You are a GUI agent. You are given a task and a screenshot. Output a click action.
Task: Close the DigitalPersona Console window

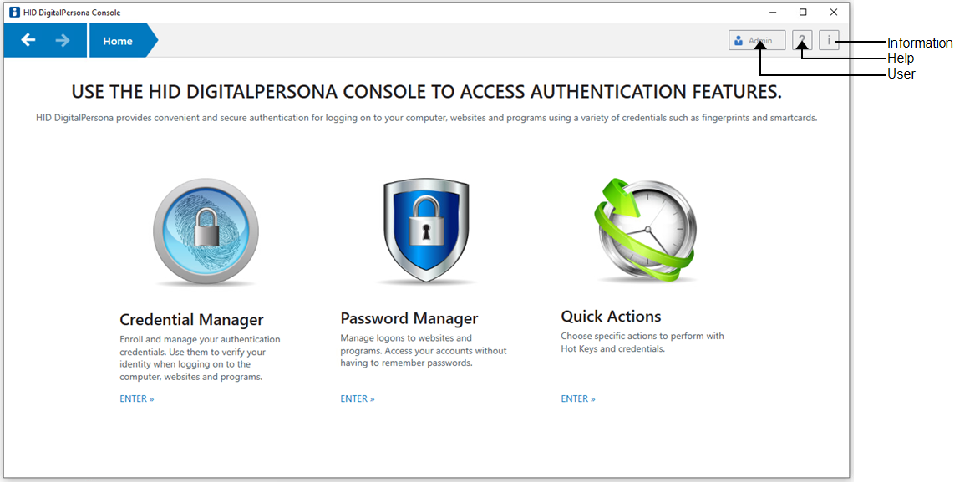[834, 13]
